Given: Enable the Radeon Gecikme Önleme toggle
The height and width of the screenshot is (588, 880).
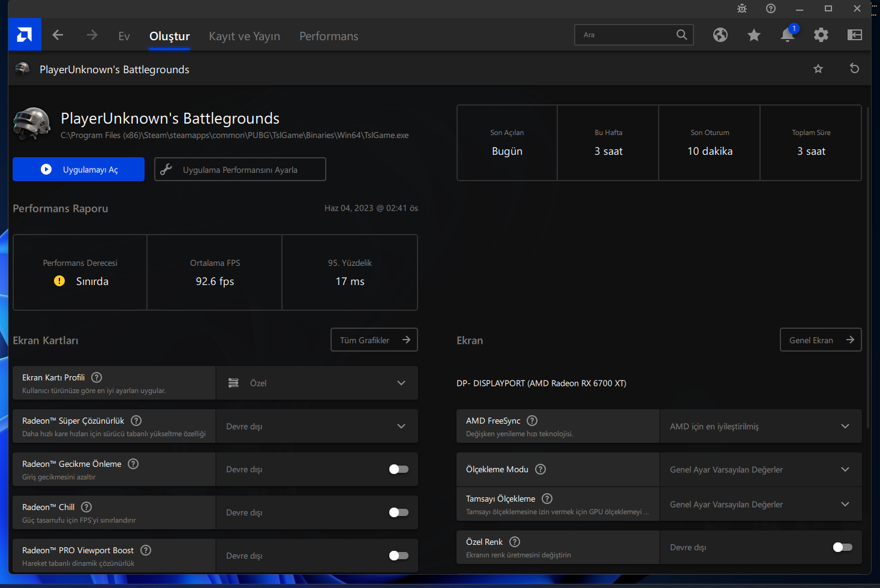Looking at the screenshot, I should (398, 469).
